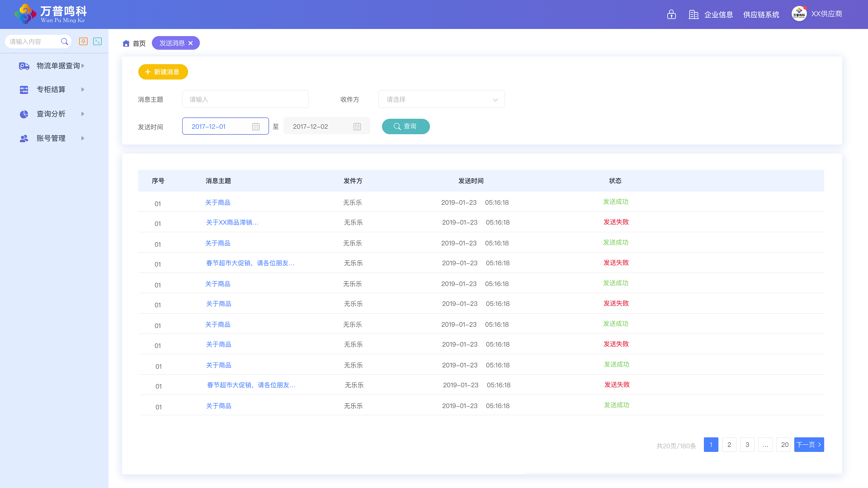The height and width of the screenshot is (488, 868).
Task: Click the 新建消息 button
Action: (x=163, y=72)
